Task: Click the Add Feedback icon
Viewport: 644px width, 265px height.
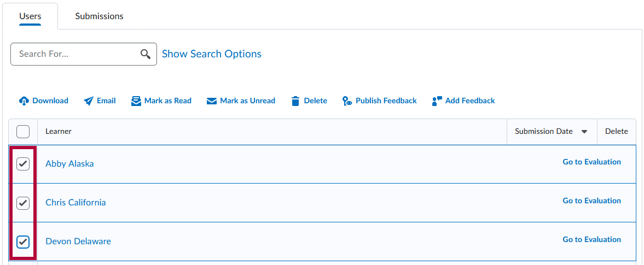Action: click(437, 101)
